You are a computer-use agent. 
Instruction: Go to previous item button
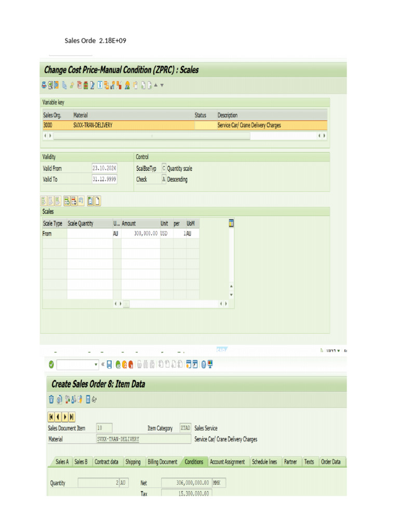(x=58, y=417)
